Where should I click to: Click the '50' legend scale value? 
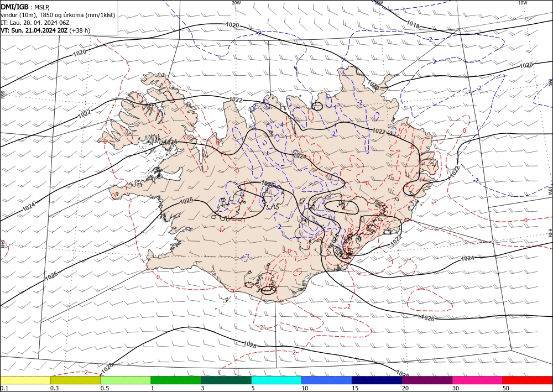(506, 388)
